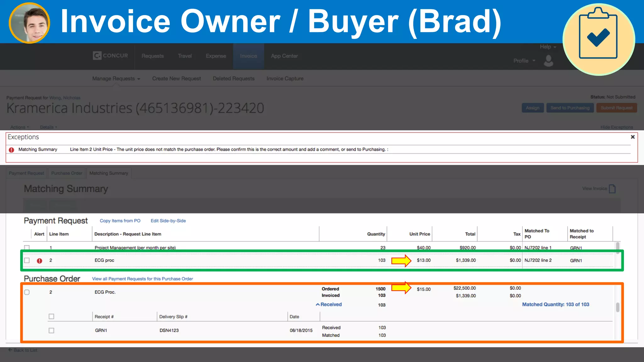Click Matched Quantity: 103 of 103 text
644x362 pixels.
coord(556,304)
